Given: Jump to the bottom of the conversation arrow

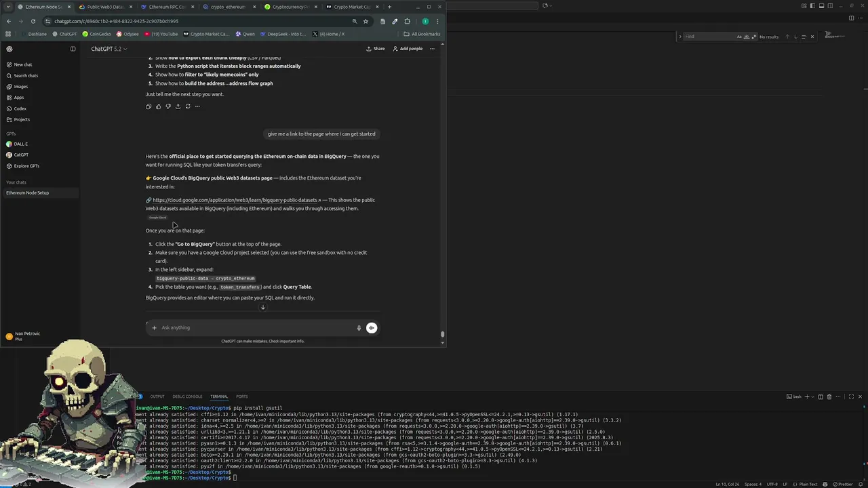Looking at the screenshot, I should point(263,308).
